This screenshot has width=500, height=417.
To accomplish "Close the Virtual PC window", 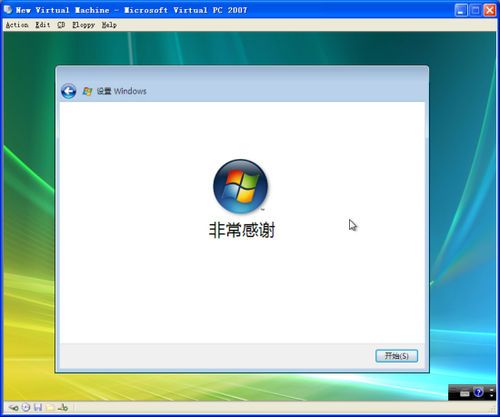I will (x=490, y=10).
